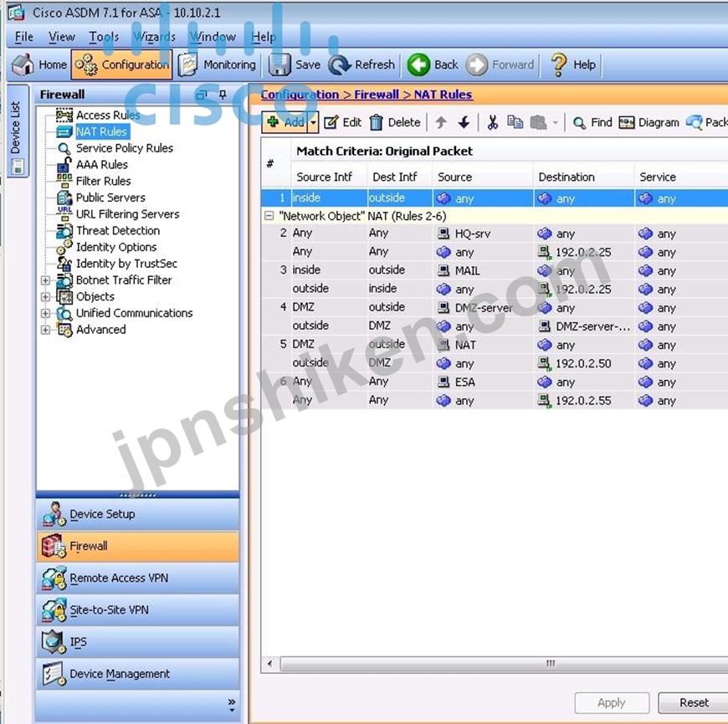This screenshot has height=724, width=728.
Task: Open the Device Management section
Action: [x=138, y=674]
